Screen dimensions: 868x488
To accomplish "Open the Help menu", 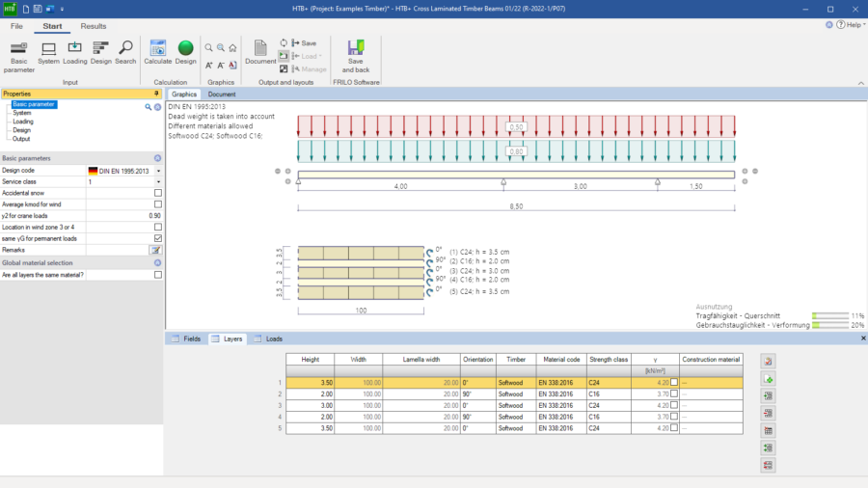I will point(853,25).
